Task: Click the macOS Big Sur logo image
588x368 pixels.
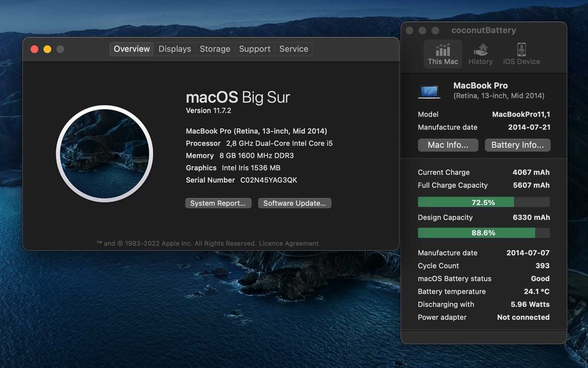Action: pos(104,153)
